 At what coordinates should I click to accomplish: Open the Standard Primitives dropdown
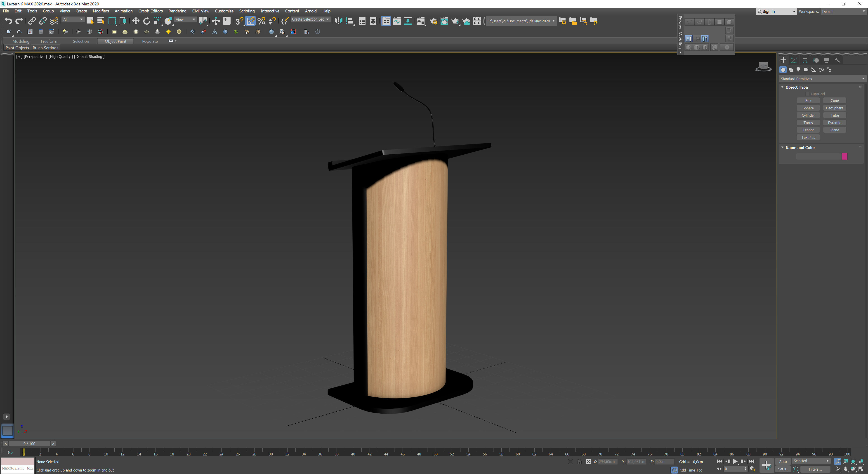(822, 79)
